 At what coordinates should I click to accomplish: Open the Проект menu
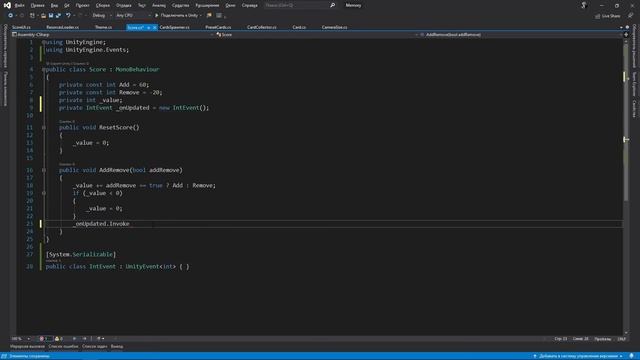[x=82, y=5]
